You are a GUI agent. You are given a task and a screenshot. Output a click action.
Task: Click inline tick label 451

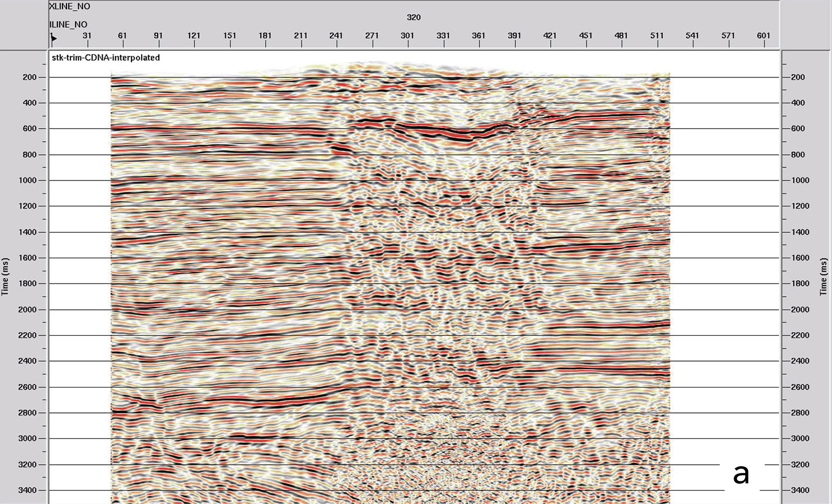click(585, 35)
